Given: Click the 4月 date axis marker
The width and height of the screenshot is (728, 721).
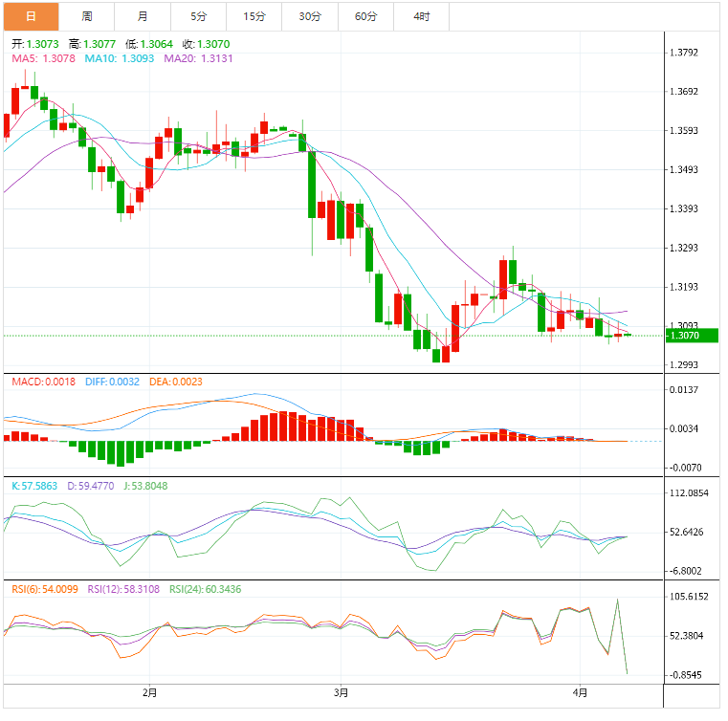Looking at the screenshot, I should (580, 692).
